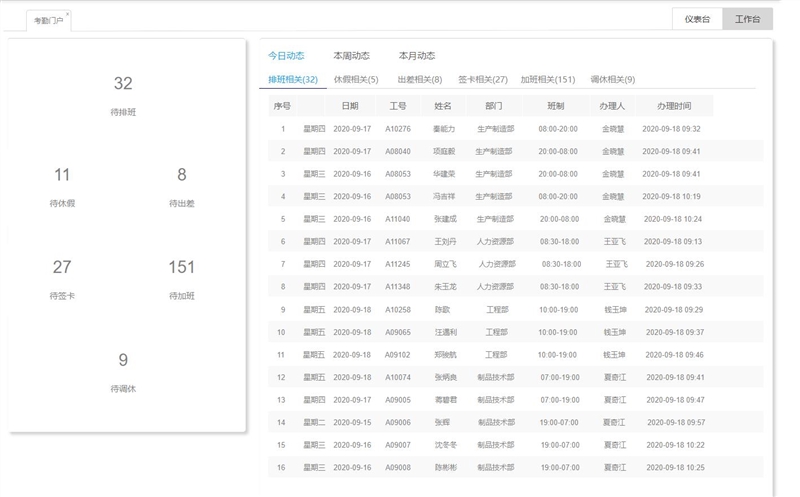Show the 休假相关(5) sub-tab

(x=356, y=80)
